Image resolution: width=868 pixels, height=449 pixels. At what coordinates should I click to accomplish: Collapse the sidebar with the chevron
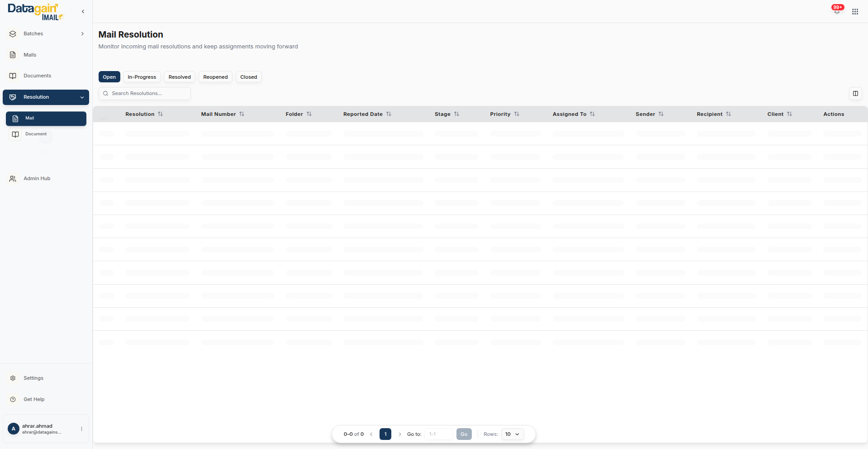(x=83, y=12)
